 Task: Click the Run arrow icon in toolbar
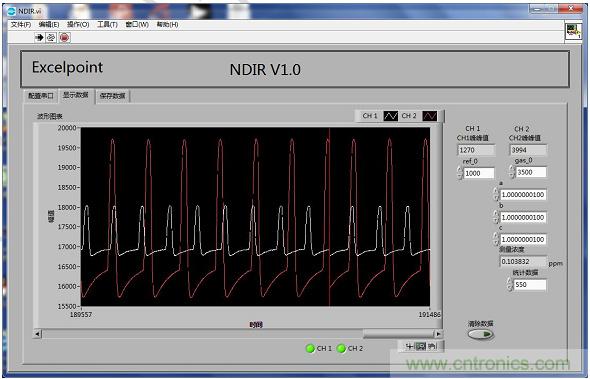coord(39,37)
